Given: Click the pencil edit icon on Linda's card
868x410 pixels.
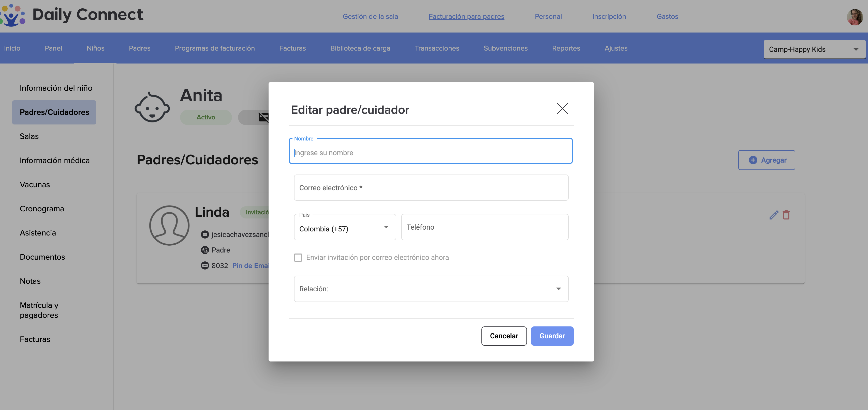Looking at the screenshot, I should point(774,215).
